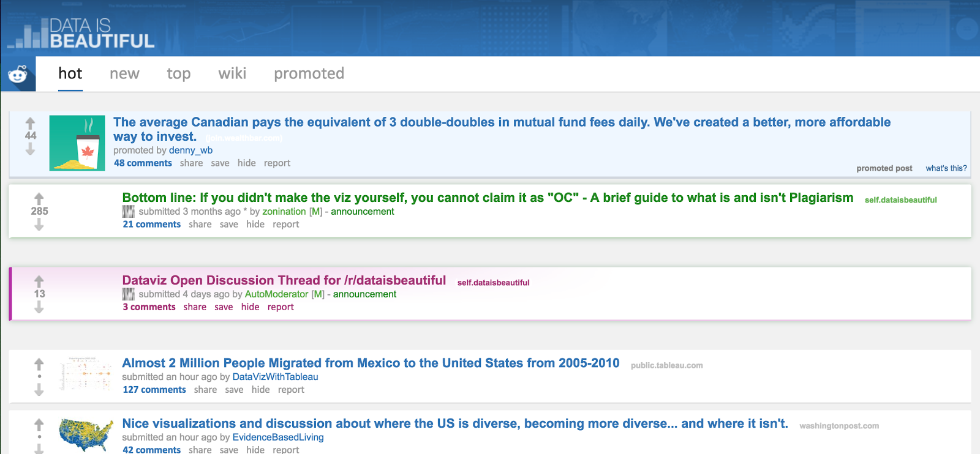The image size is (980, 454).
Task: Share the Dataviz Open Discussion Thread
Action: click(x=195, y=307)
